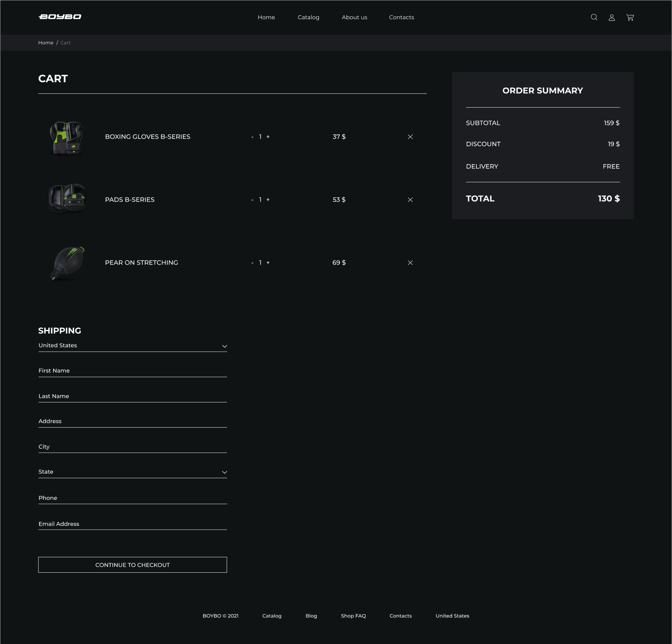Click Home breadcrumb link
Viewport: 672px width, 644px height.
pos(46,42)
